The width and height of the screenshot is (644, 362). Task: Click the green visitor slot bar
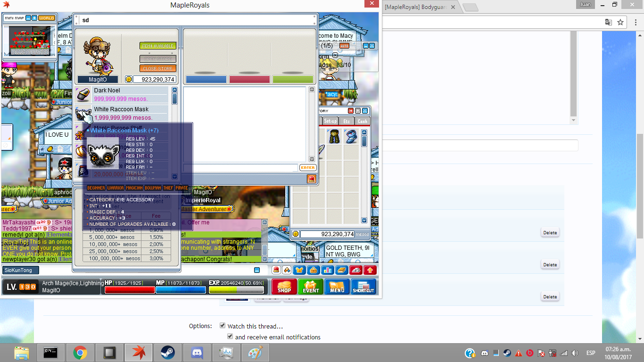293,79
